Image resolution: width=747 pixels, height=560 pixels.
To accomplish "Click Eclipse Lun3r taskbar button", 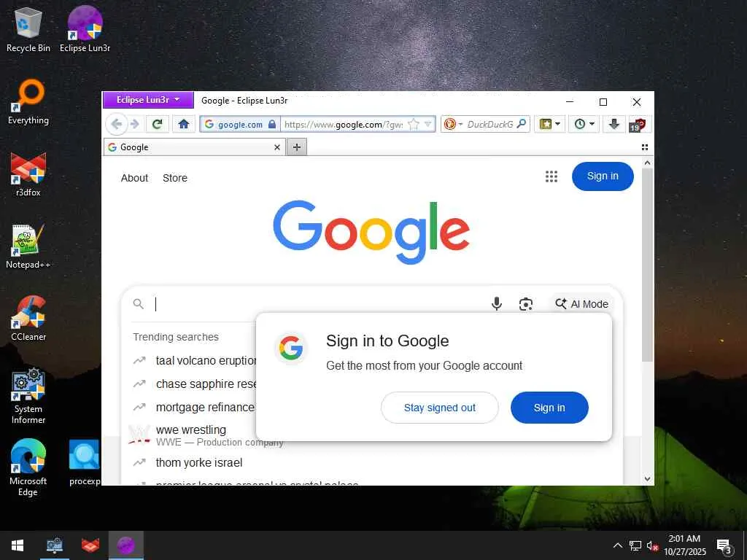I will click(125, 545).
